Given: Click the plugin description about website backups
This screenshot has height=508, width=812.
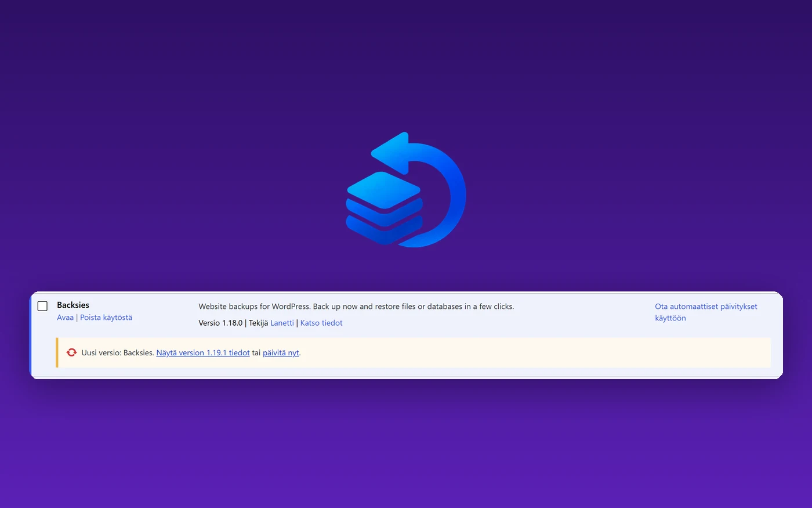Looking at the screenshot, I should tap(356, 307).
